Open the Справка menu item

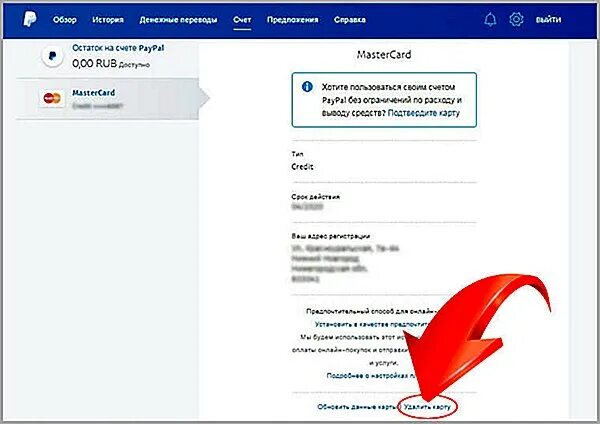(x=350, y=20)
